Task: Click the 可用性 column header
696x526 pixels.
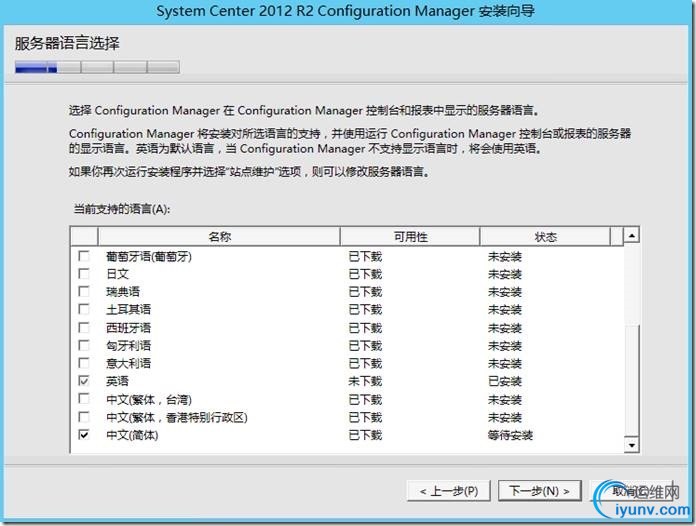Action: [409, 237]
